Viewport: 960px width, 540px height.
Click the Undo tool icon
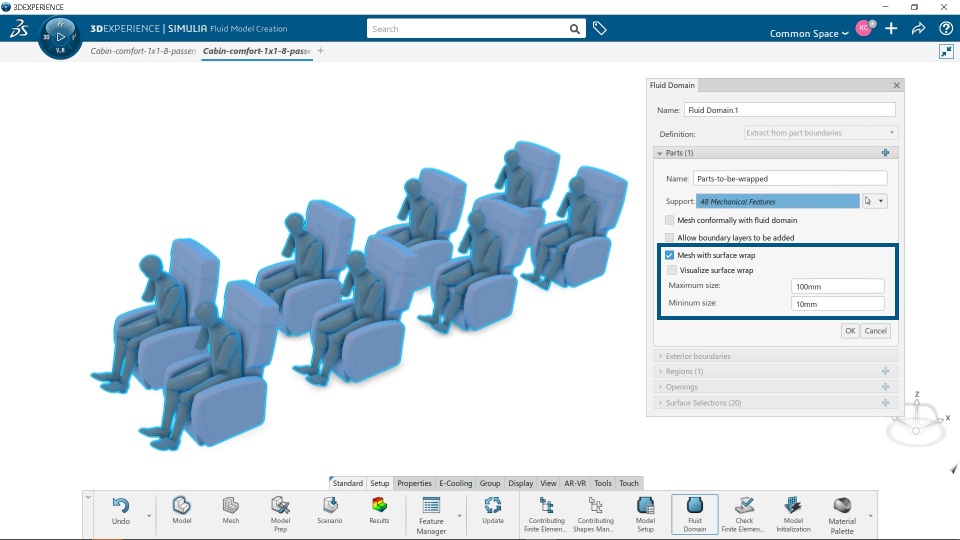pos(121,505)
